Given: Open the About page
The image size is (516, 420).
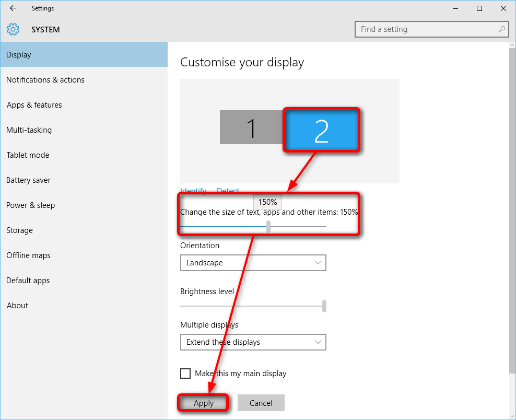Looking at the screenshot, I should [84, 306].
